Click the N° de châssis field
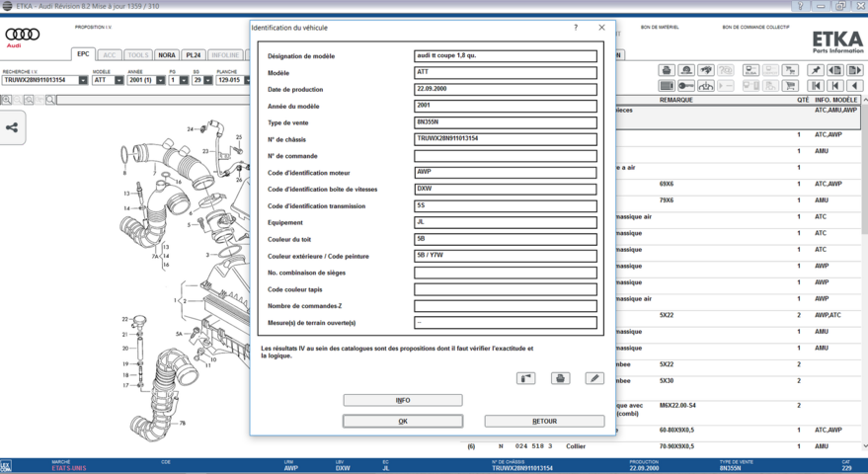This screenshot has width=868, height=474. pos(506,139)
